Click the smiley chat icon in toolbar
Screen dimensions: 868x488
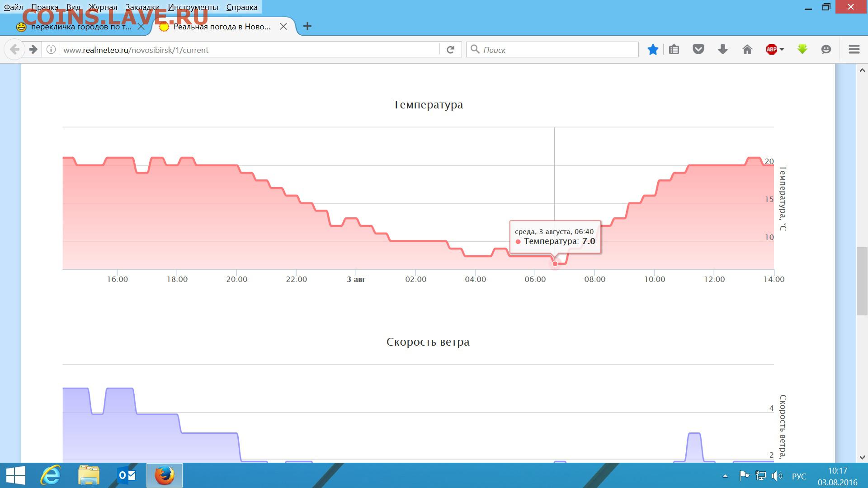click(826, 50)
